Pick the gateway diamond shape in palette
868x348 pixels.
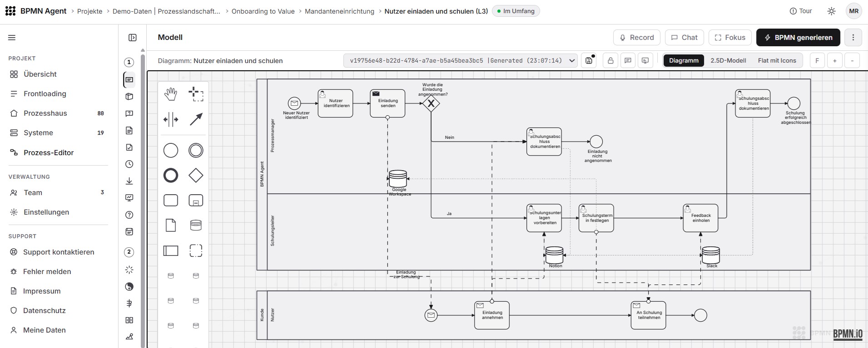[x=196, y=176]
